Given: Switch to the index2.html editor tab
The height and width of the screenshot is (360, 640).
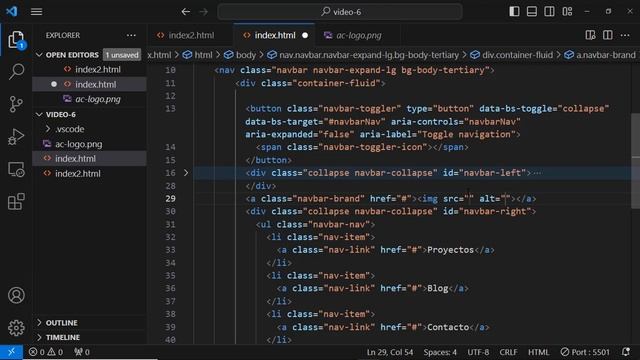Looking at the screenshot, I should (x=191, y=36).
